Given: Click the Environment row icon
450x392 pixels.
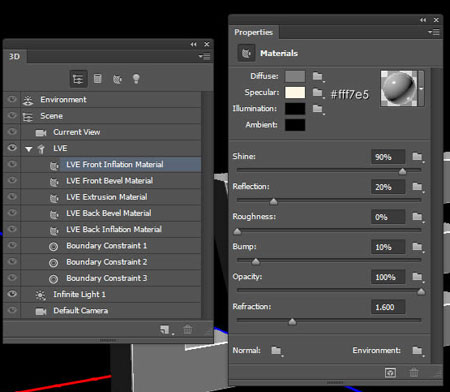Looking at the screenshot, I should (28, 100).
